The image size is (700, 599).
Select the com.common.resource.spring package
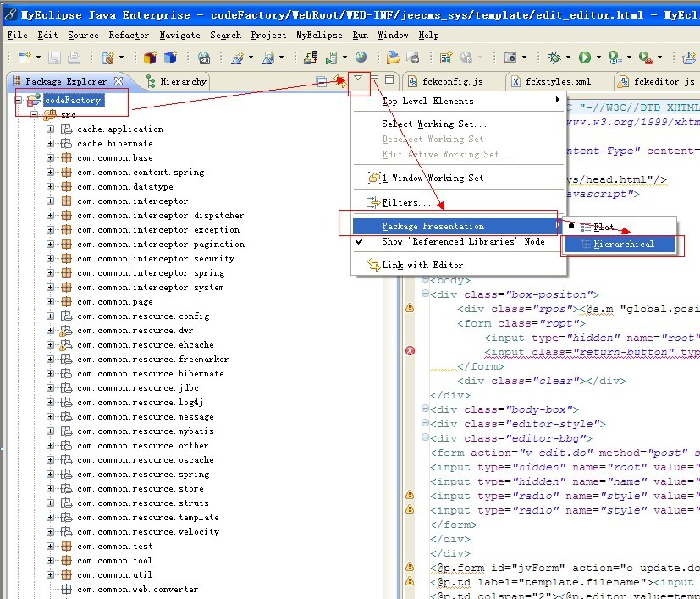tap(143, 475)
